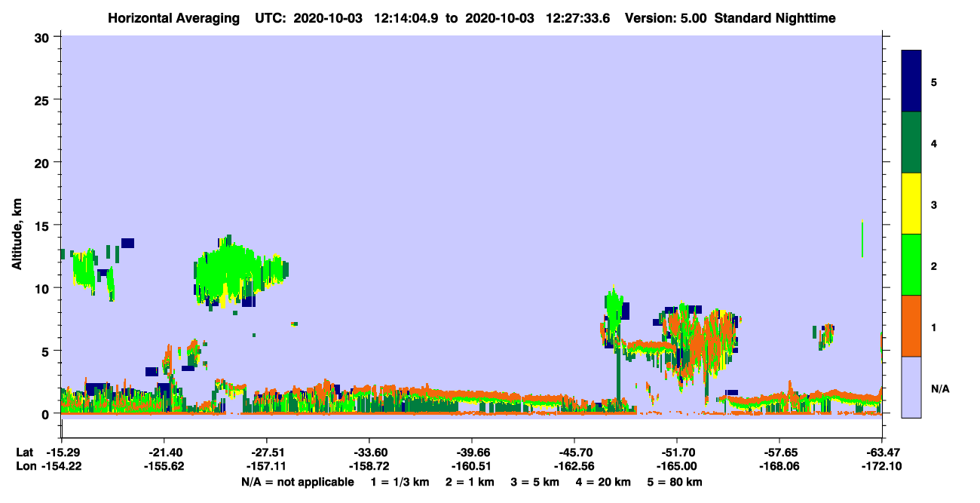The width and height of the screenshot is (980, 503).
Task: Click legend note '3 = 5 km'
Action: coord(535,482)
